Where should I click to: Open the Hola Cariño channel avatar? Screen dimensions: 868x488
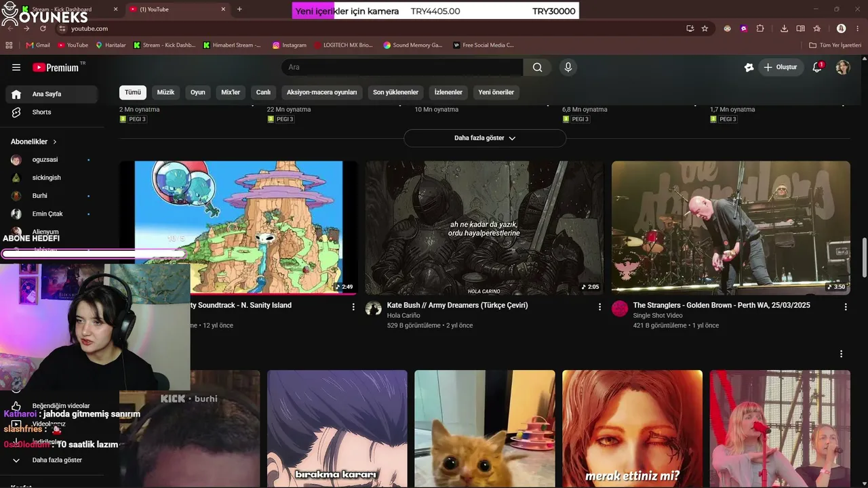[x=374, y=309]
